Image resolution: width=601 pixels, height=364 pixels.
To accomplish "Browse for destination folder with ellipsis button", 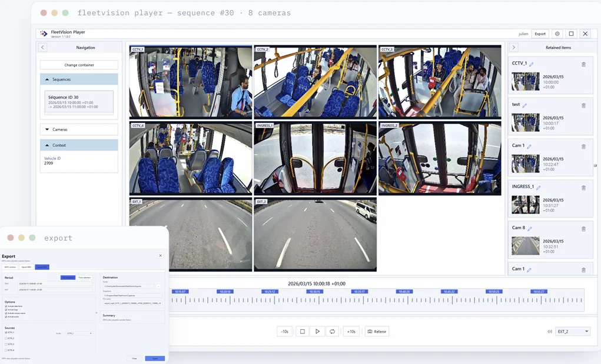I will [x=158, y=286].
